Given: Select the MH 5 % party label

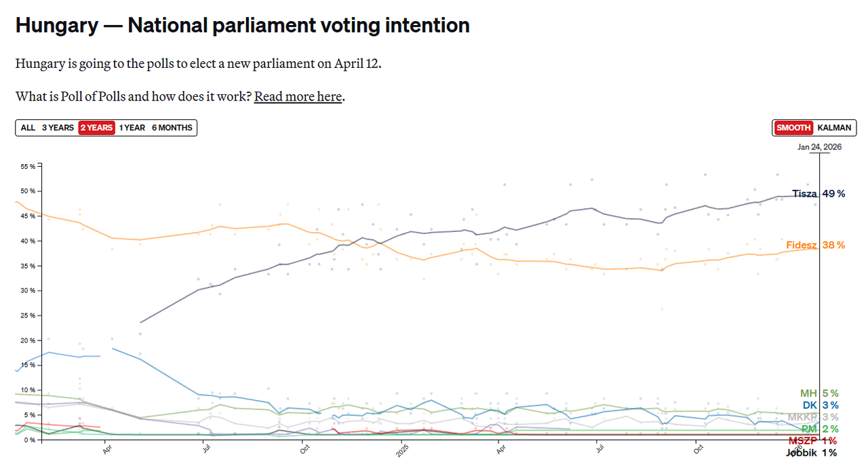Looking at the screenshot, I should pos(819,393).
